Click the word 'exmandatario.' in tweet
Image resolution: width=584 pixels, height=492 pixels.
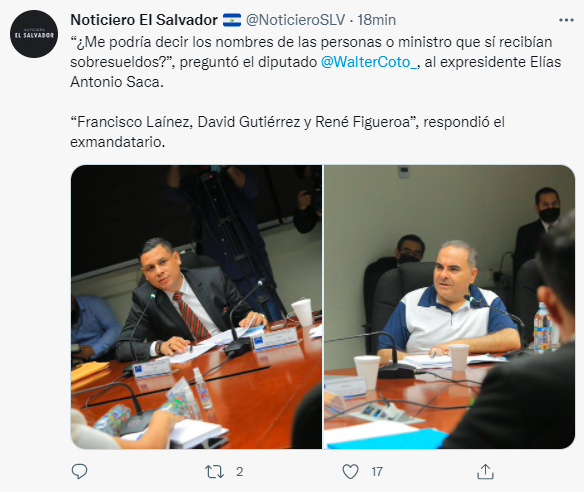[x=117, y=142]
